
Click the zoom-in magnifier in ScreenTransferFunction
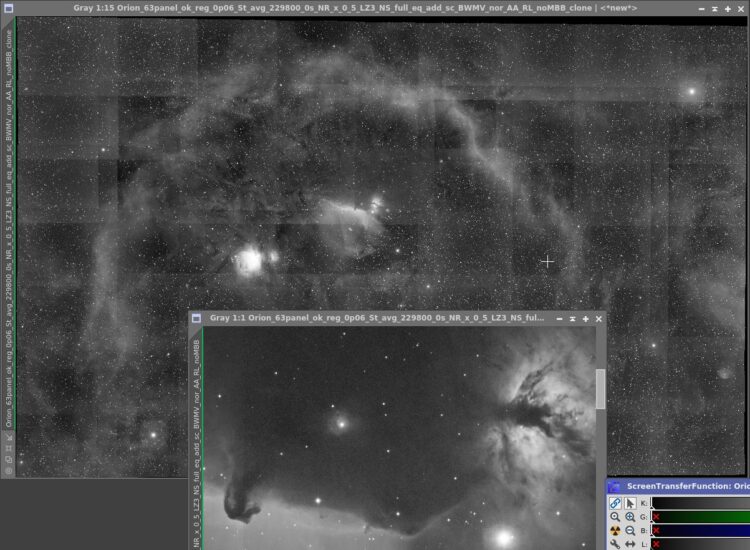[x=630, y=517]
